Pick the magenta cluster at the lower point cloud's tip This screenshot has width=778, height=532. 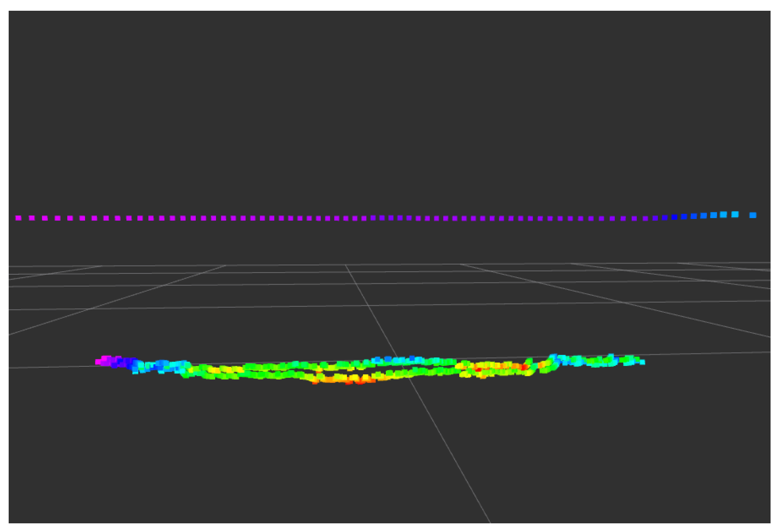click(104, 361)
